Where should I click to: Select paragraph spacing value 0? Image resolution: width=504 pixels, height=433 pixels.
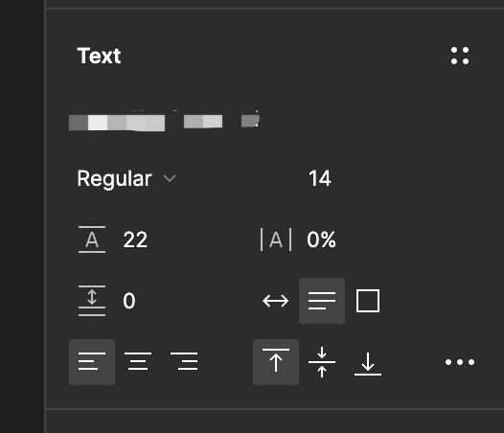tap(129, 301)
